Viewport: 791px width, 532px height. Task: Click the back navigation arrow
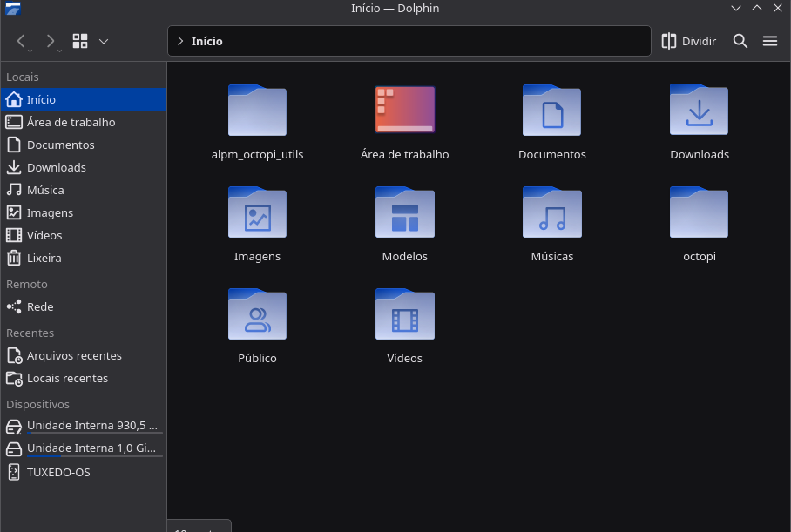[x=22, y=41]
